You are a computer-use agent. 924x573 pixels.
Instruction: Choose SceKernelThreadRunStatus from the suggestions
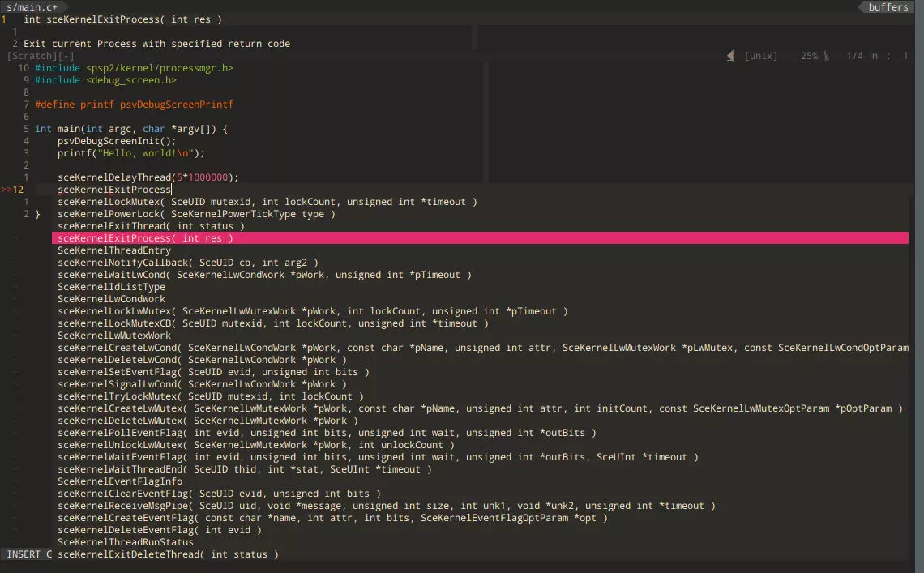point(126,542)
